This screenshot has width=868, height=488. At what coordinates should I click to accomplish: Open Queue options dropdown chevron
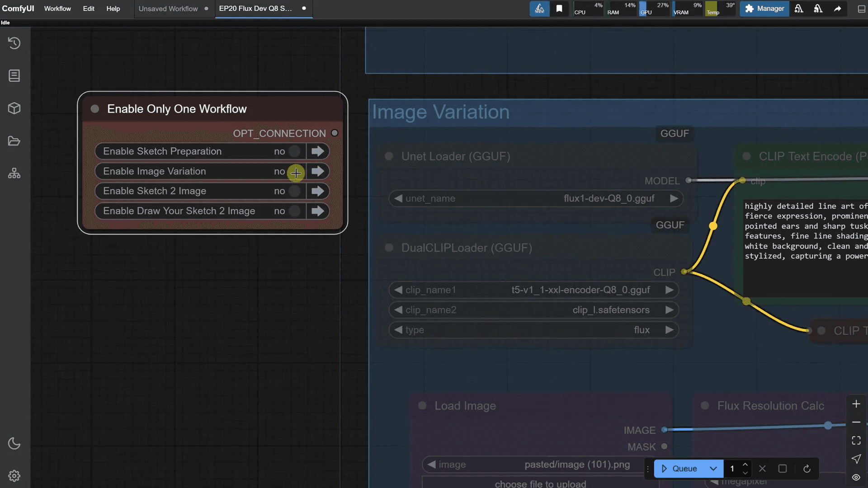(713, 469)
